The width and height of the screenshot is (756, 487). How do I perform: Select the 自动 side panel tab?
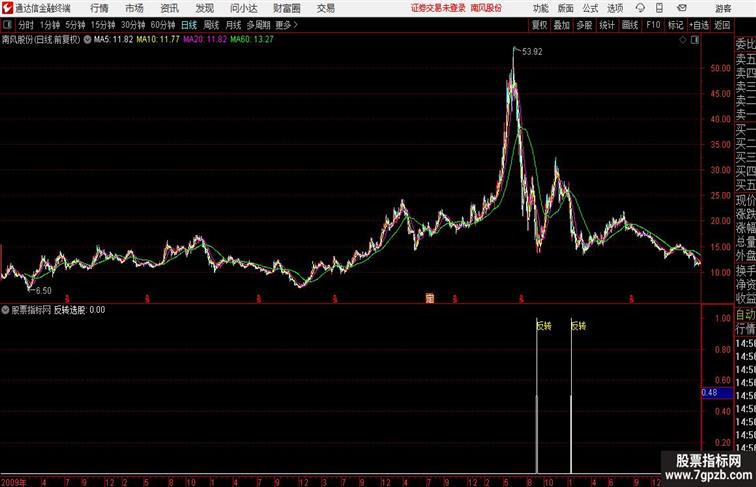click(x=745, y=315)
